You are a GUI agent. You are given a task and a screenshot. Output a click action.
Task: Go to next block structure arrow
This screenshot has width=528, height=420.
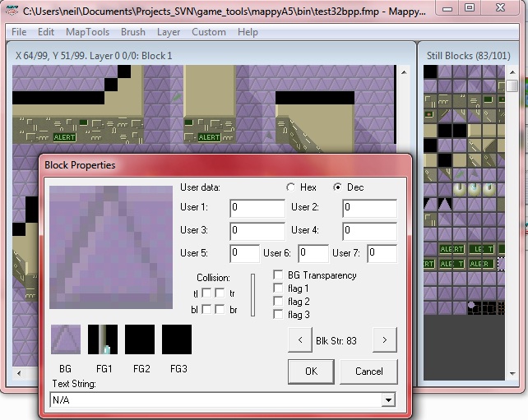coord(385,339)
